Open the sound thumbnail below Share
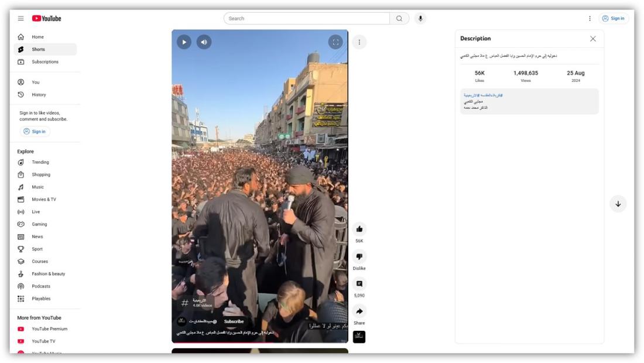The width and height of the screenshot is (644, 363). point(359,337)
